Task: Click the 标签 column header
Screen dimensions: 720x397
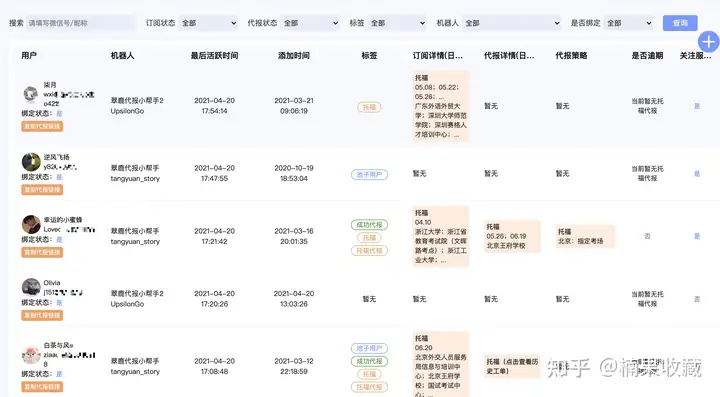Action: click(369, 56)
